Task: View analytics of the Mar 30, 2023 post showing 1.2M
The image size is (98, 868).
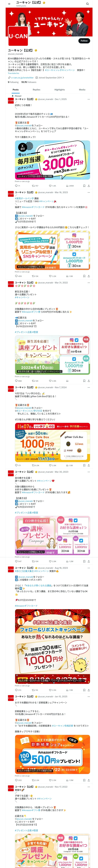Action: (x=70, y=561)
